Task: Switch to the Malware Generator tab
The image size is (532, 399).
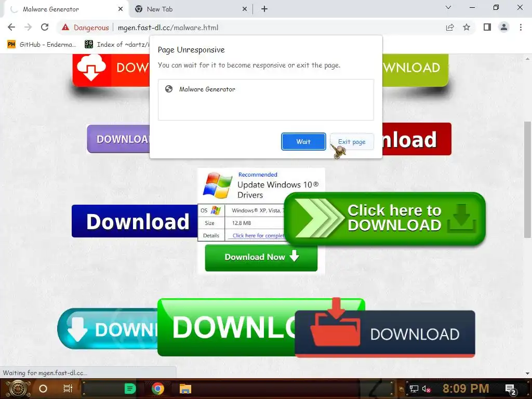Action: tap(66, 9)
